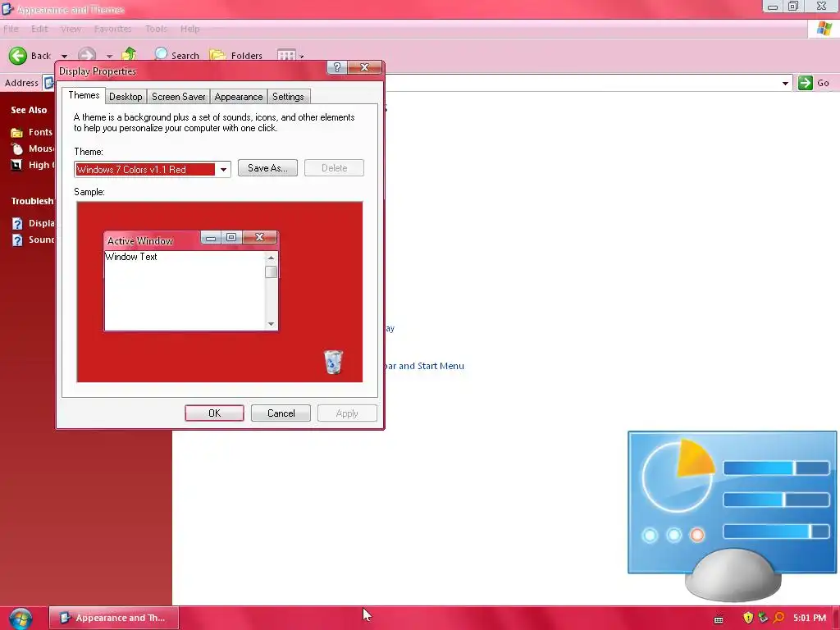
Task: Click the green Back arrow icon
Action: (x=18, y=55)
